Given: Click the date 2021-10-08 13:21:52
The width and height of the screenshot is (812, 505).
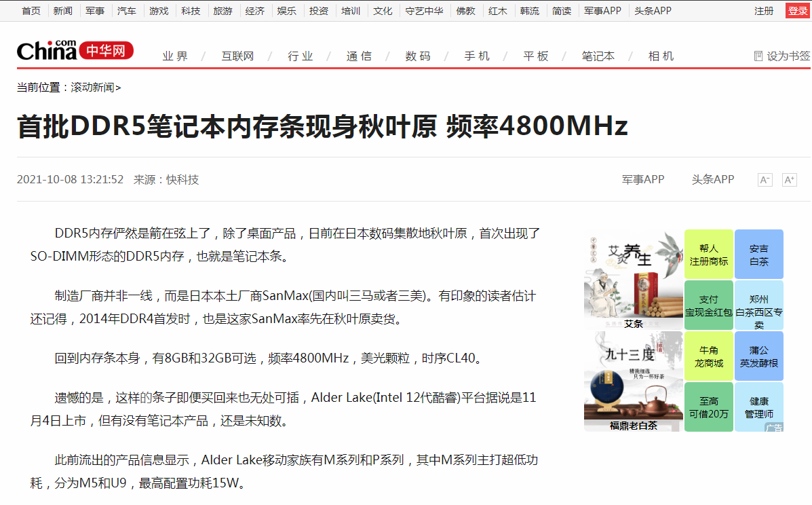Looking at the screenshot, I should tap(70, 180).
